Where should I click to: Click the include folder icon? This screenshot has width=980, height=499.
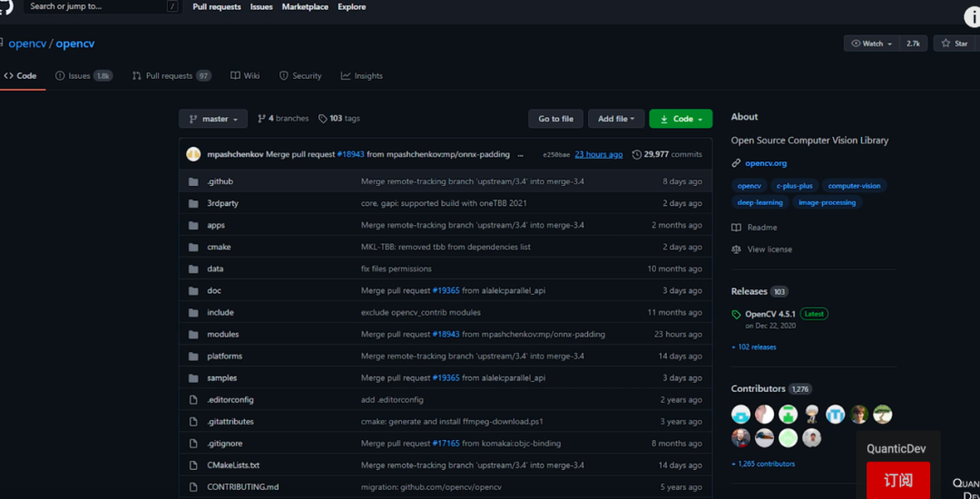[193, 312]
